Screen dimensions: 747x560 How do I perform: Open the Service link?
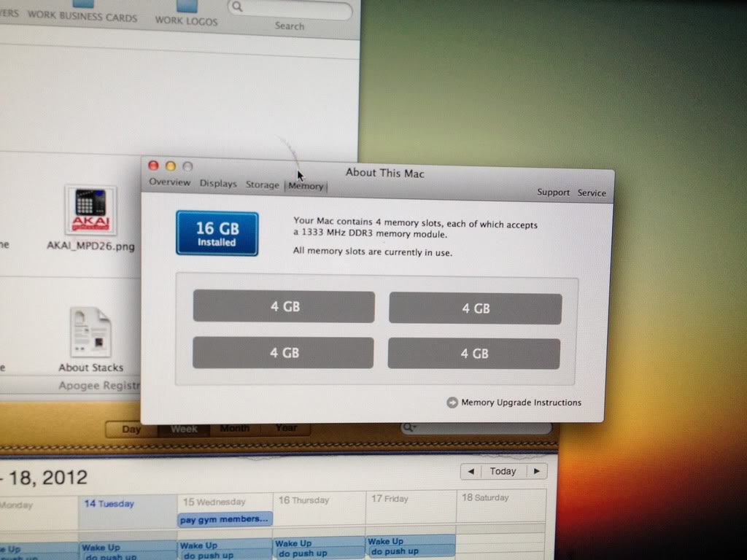(592, 192)
